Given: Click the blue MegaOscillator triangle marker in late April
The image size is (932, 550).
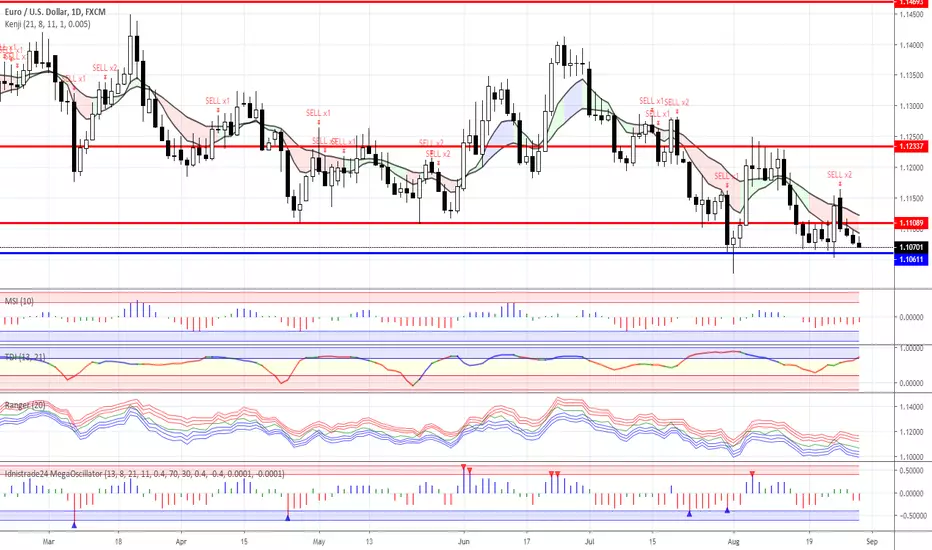Looking at the screenshot, I should click(x=288, y=518).
